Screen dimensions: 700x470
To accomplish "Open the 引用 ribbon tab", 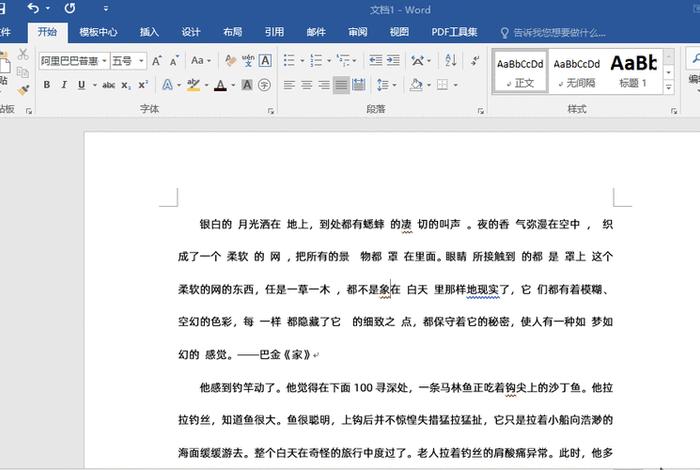I will [274, 32].
